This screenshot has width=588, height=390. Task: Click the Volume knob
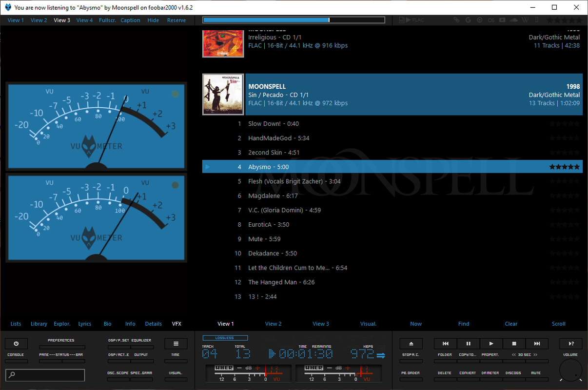click(x=571, y=371)
